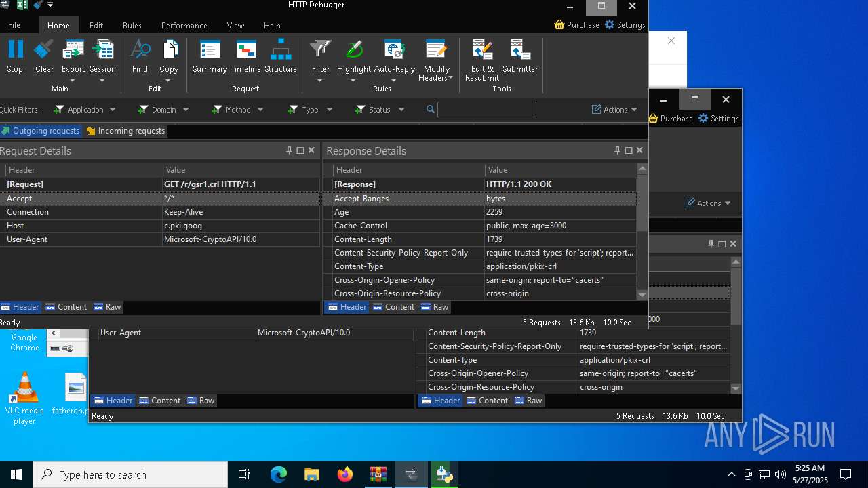The image size is (868, 488).
Task: Select Header tab in Response Details
Action: click(x=347, y=307)
